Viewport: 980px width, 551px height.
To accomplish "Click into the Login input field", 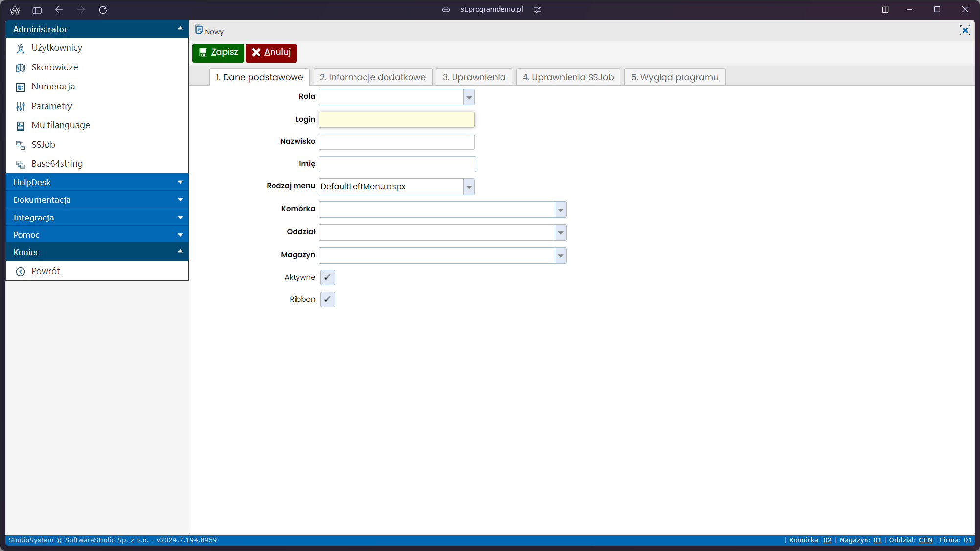I will coord(396,120).
